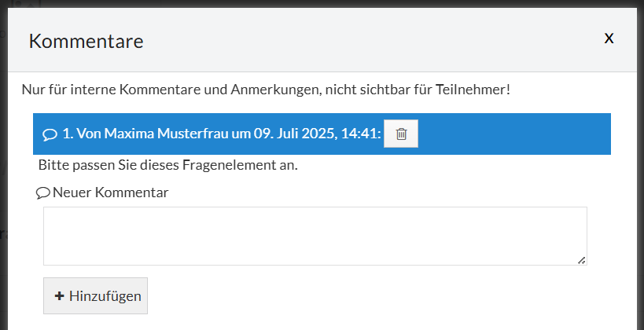Click the Neuer Kommentar label
This screenshot has height=330, width=644.
click(x=110, y=192)
